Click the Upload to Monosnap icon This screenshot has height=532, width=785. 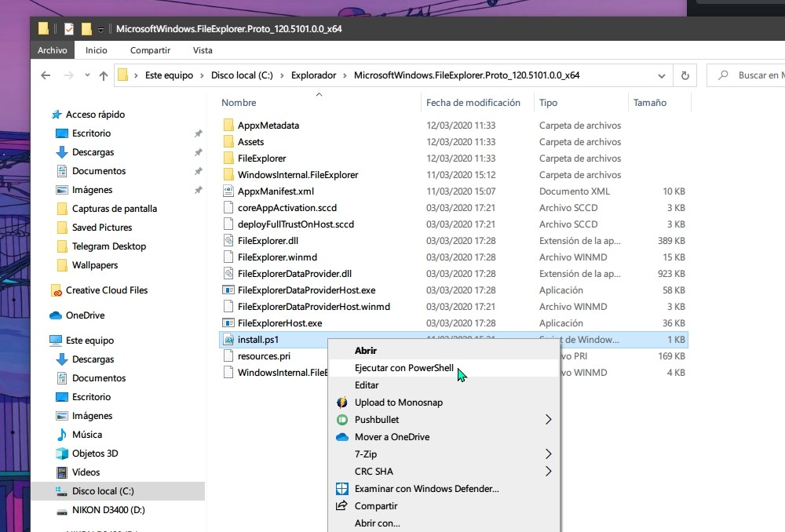click(341, 402)
